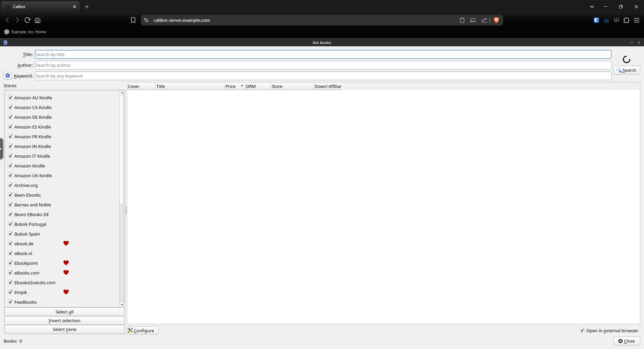This screenshot has height=349, width=644.
Task: Switch to the Calibre browser tab
Action: click(x=40, y=7)
